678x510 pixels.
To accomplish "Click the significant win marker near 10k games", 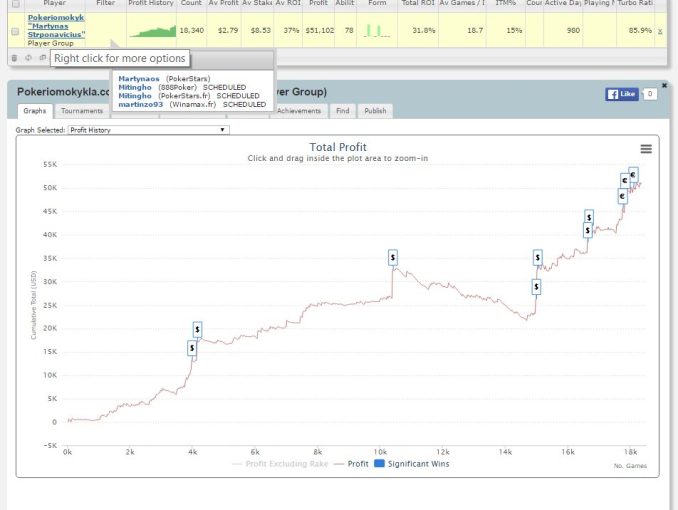I will tap(393, 257).
